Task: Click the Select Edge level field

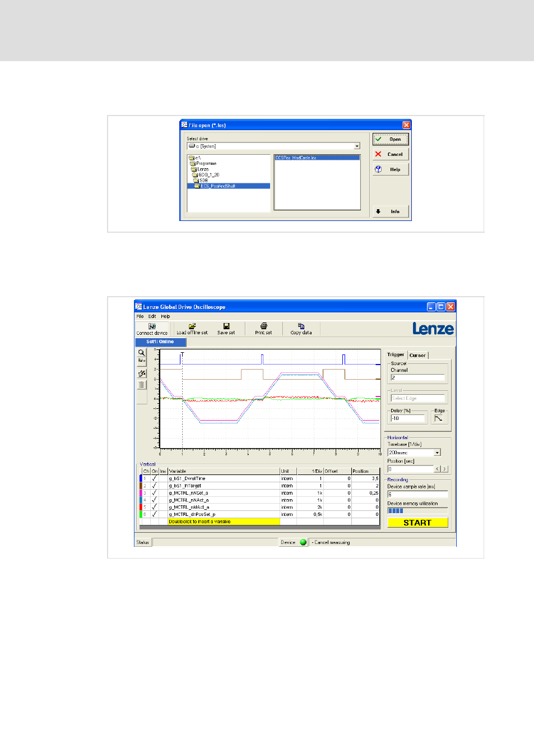Action: click(417, 398)
